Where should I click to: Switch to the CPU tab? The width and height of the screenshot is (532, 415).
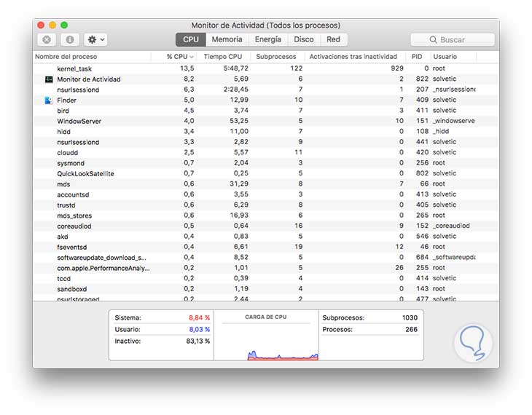(x=191, y=39)
